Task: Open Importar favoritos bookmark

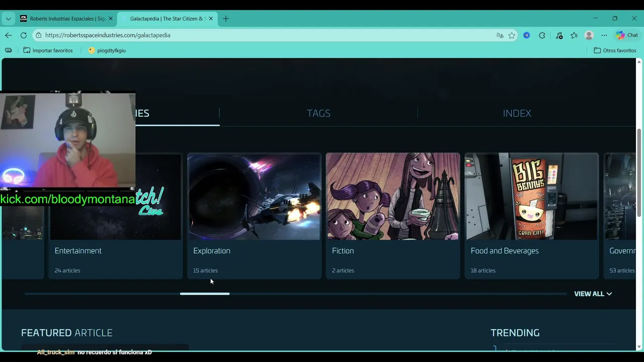Action: (48, 50)
